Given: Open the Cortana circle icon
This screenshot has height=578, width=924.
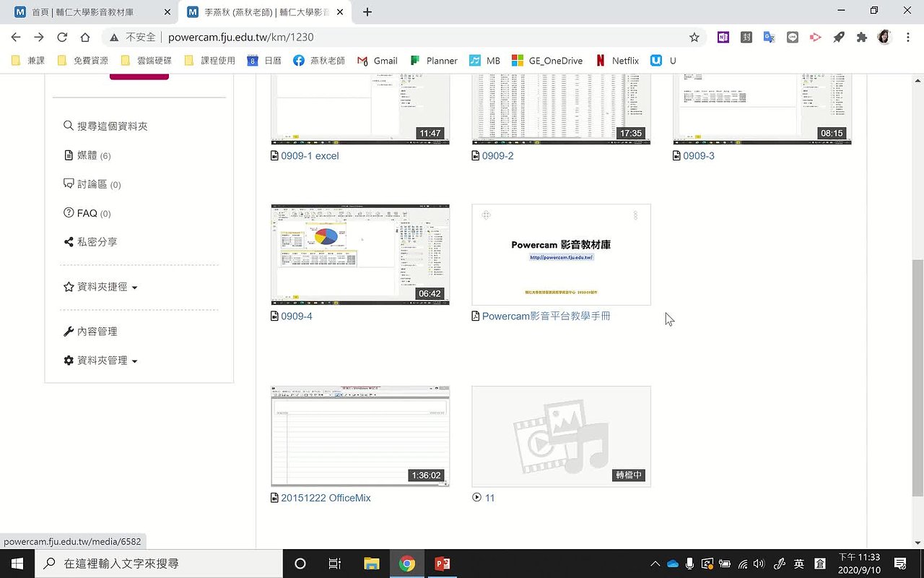Looking at the screenshot, I should tap(300, 564).
